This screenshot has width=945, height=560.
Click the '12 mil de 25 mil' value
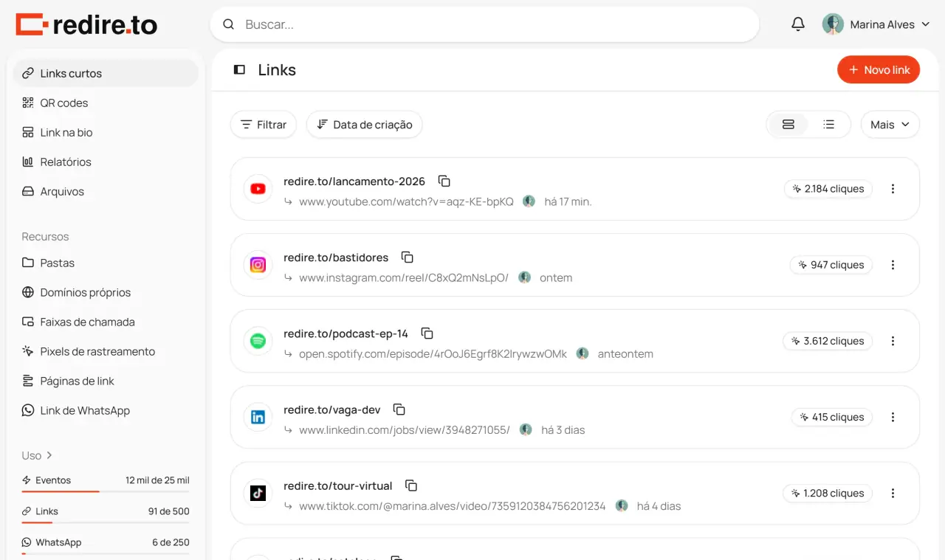157,480
